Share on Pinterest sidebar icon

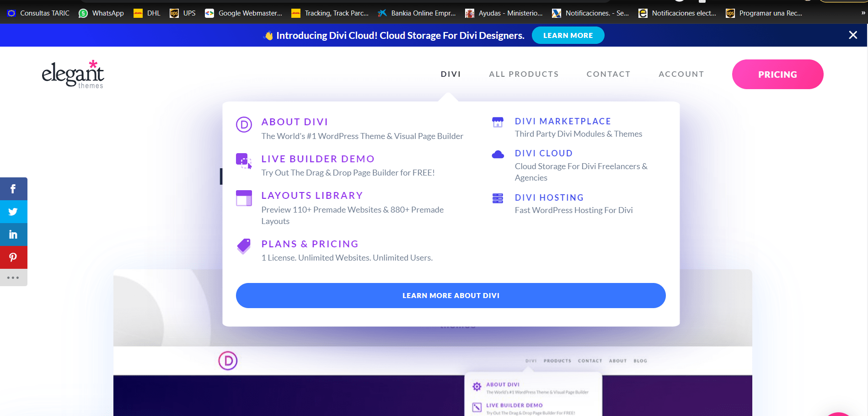point(13,257)
